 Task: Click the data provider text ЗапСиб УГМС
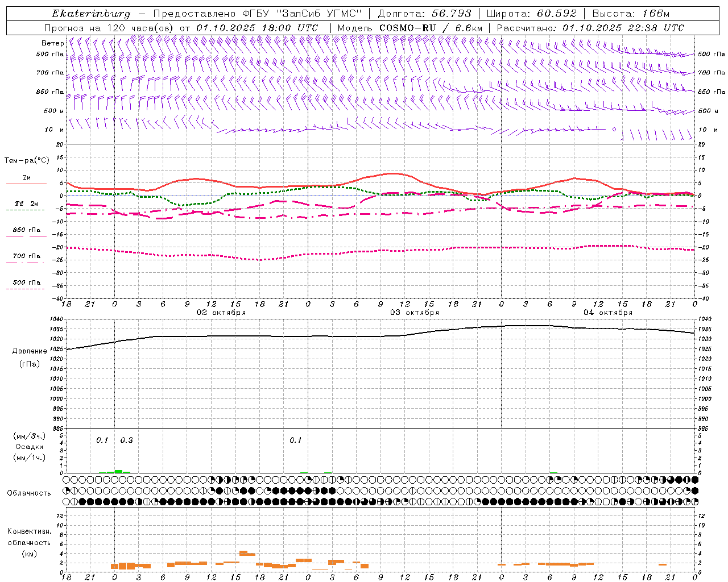click(318, 14)
